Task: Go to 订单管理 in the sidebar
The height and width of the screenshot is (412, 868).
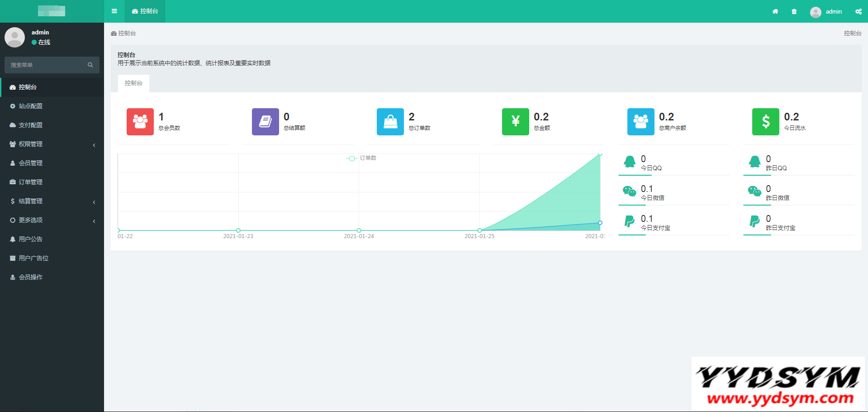Action: coord(31,182)
